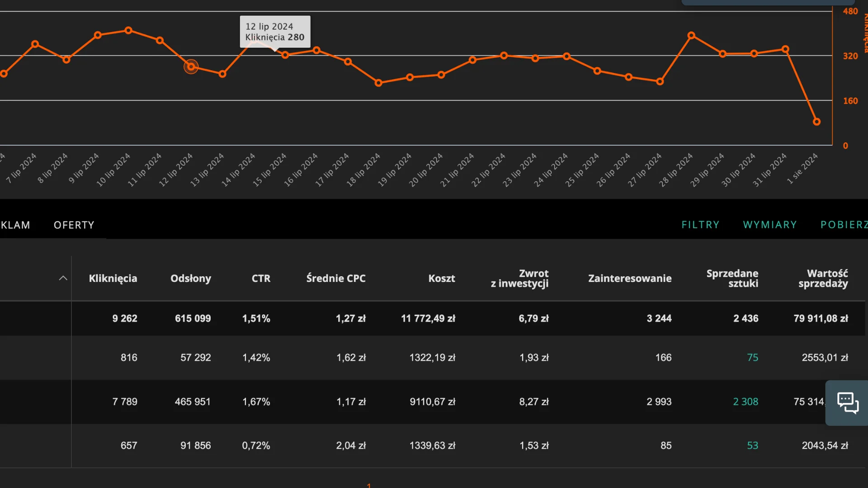Click total sales value 79 911,08 zł
Image resolution: width=868 pixels, height=488 pixels.
[x=821, y=319]
